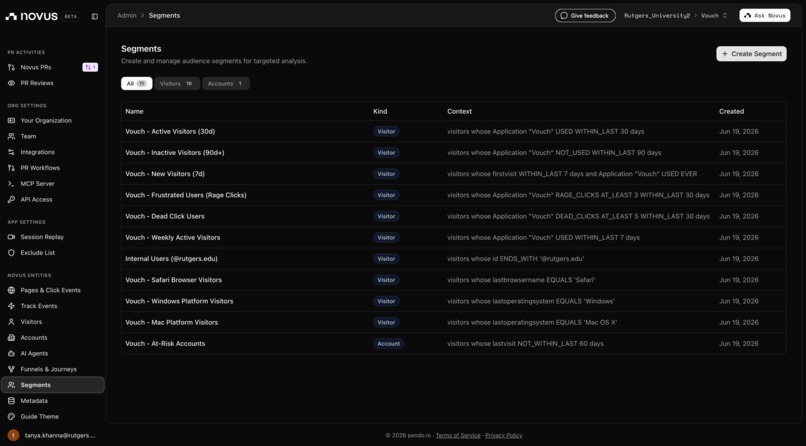The image size is (806, 446).
Task: Open the Terms of Service link
Action: (458, 436)
